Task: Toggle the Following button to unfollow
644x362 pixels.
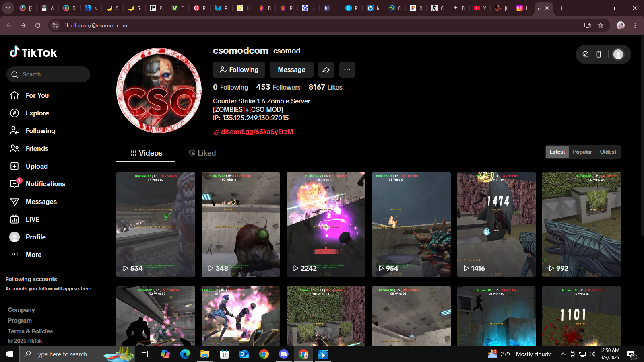Action: pyautogui.click(x=239, y=70)
